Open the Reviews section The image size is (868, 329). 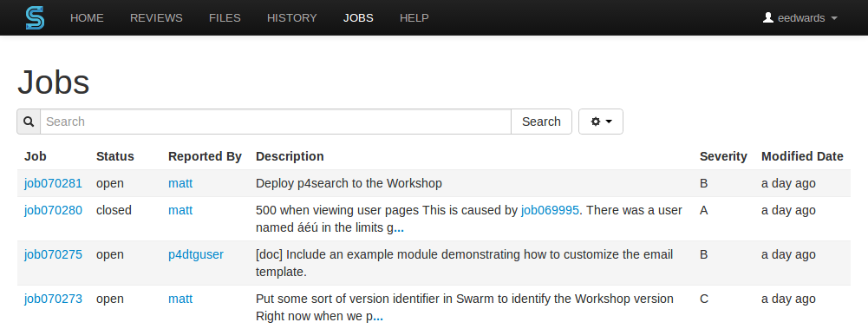pos(156,17)
